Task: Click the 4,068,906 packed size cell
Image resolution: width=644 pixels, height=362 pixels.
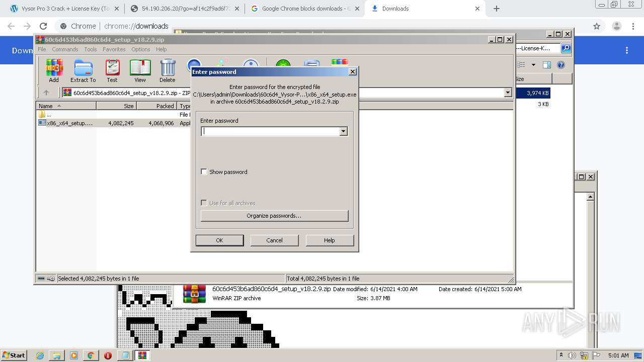Action: tap(161, 123)
